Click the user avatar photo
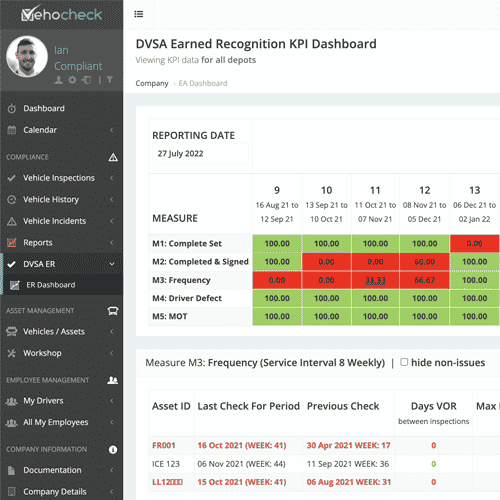This screenshot has width=500, height=500. click(x=27, y=57)
